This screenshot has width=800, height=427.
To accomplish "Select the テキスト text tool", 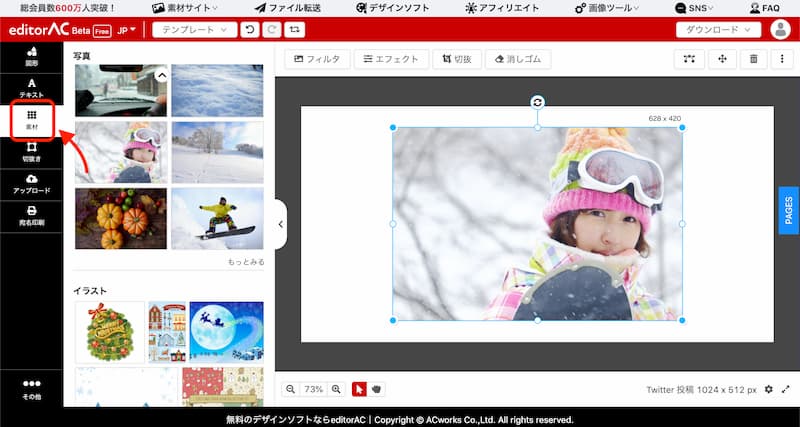I will pyautogui.click(x=32, y=89).
